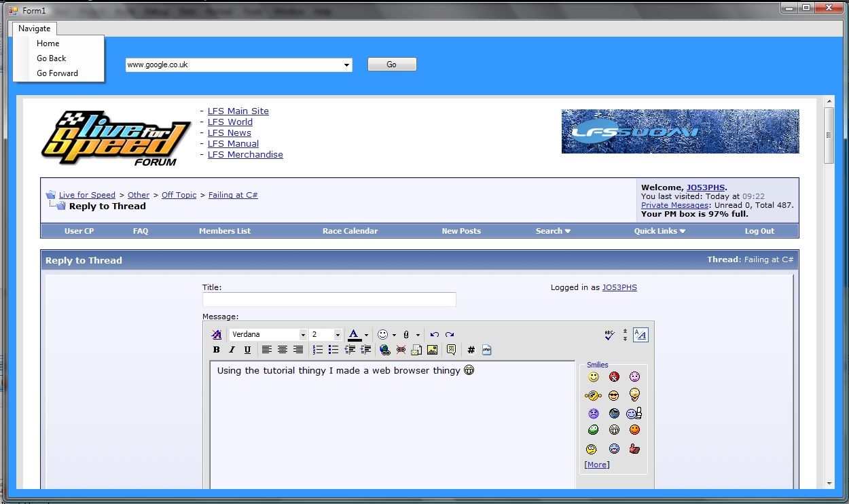
Task: Open the Quick Links dropdown in navbar
Action: pos(660,231)
